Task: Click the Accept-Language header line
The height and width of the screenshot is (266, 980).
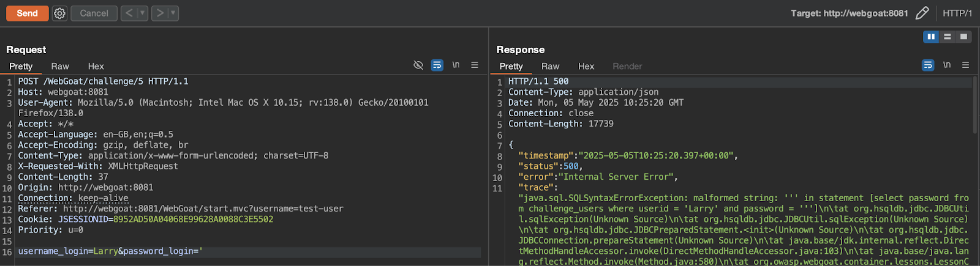Action: (x=96, y=135)
